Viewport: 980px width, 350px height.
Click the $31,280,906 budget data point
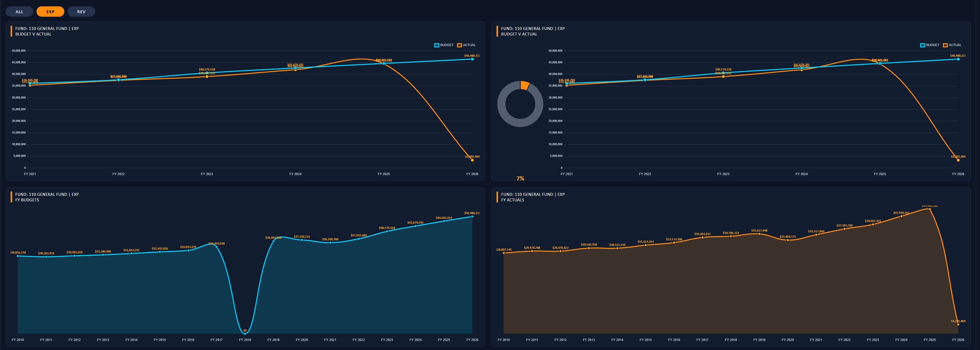point(103,255)
